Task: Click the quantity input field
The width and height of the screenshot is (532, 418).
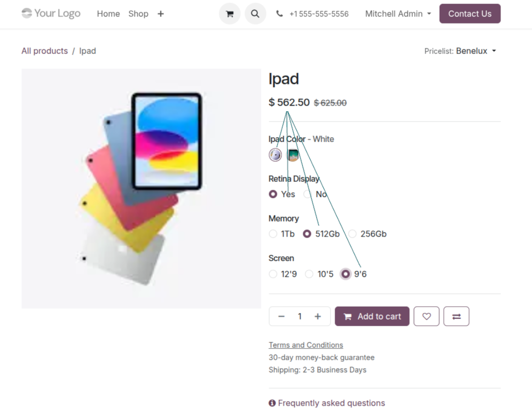Action: (299, 317)
